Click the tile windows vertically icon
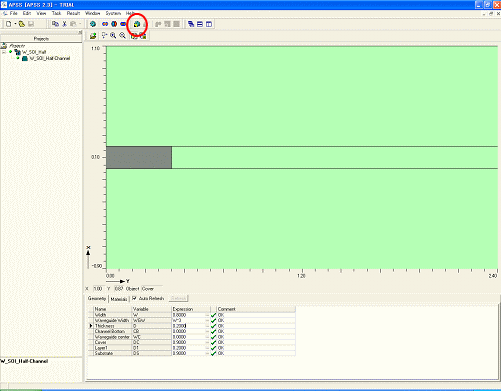The image size is (501, 391). pos(209,24)
